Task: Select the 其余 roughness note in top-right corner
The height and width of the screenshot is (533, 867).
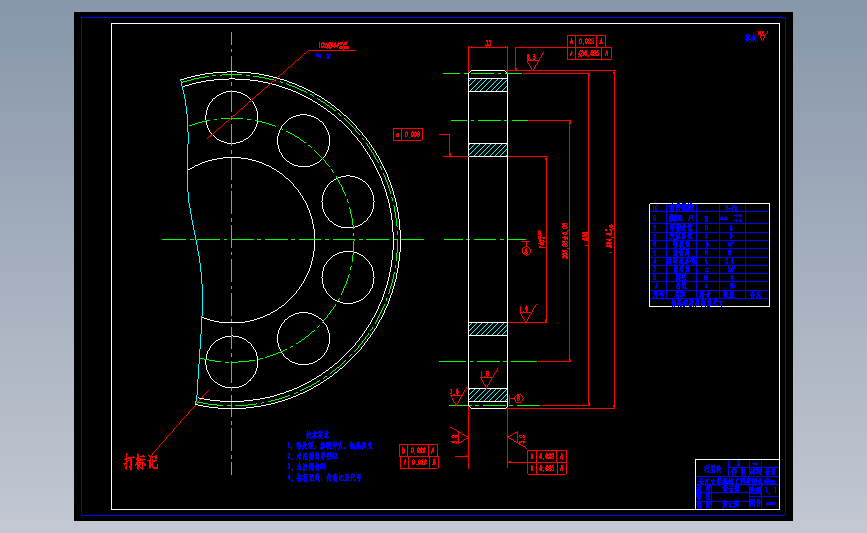Action: (756, 38)
